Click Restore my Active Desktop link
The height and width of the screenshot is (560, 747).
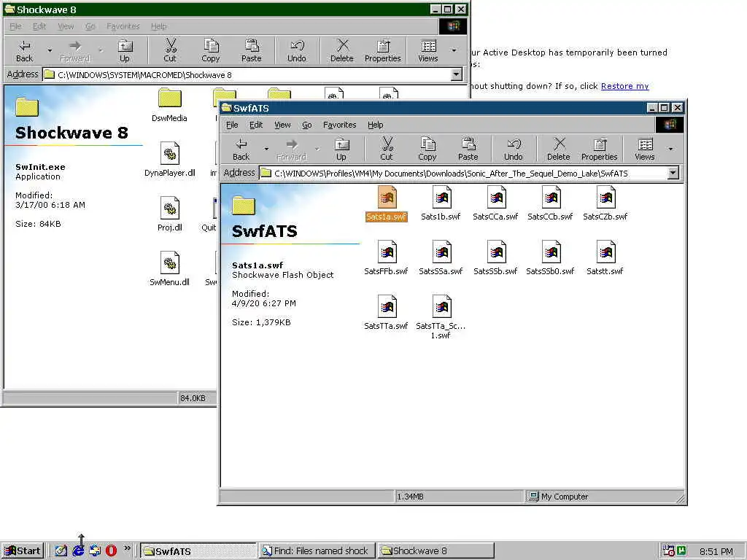[624, 86]
